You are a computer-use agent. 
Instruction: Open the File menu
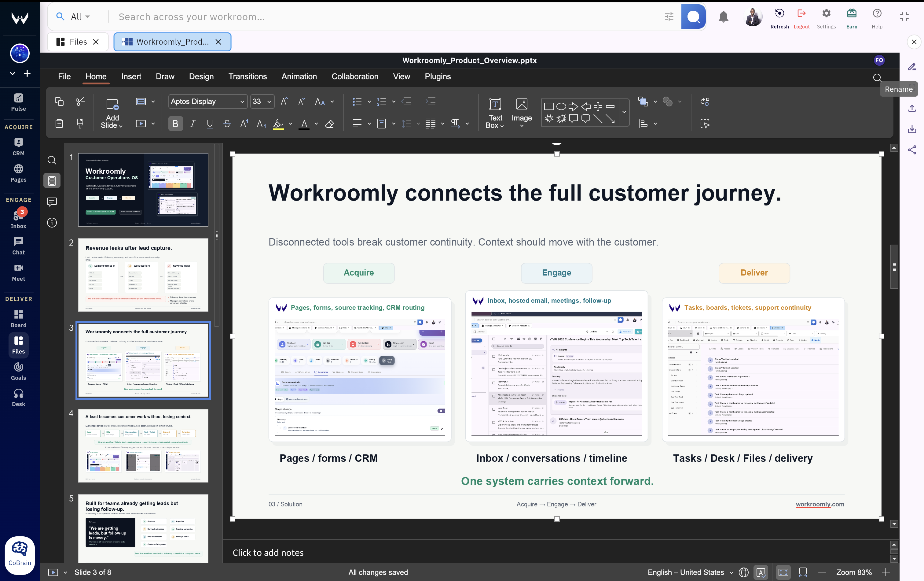64,76
